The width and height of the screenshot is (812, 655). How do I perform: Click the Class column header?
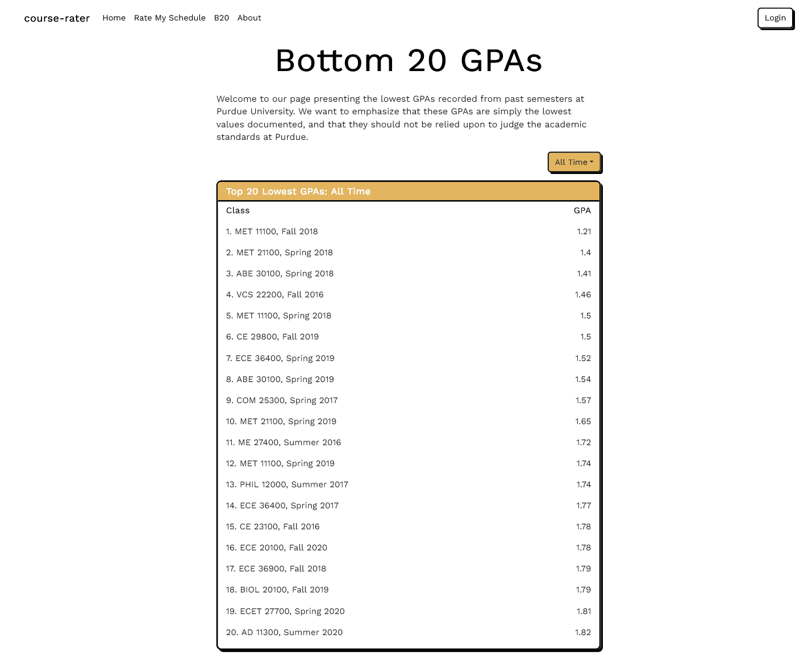[238, 210]
